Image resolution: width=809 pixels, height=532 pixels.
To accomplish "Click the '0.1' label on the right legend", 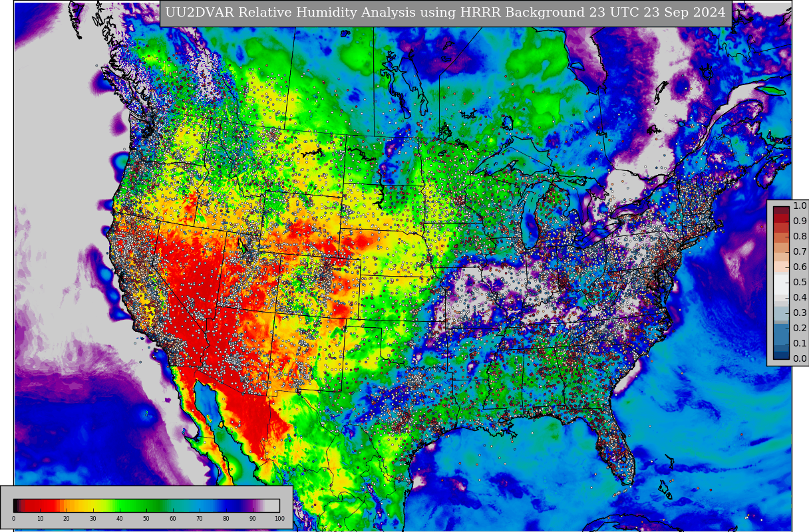I will tap(800, 344).
